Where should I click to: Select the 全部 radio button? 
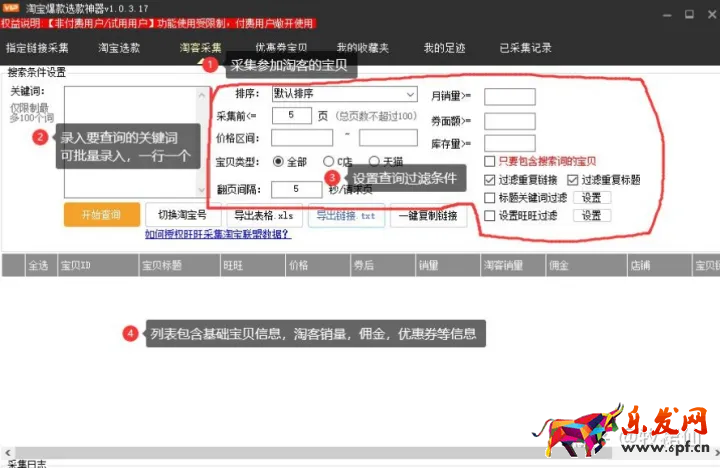(278, 161)
